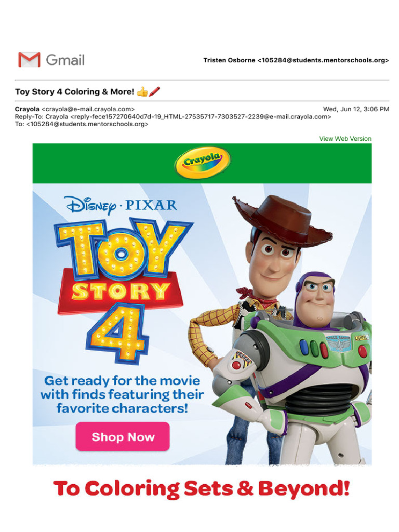Click the Reply-To Crayola address line
The width and height of the screenshot is (399, 532).
(x=173, y=117)
